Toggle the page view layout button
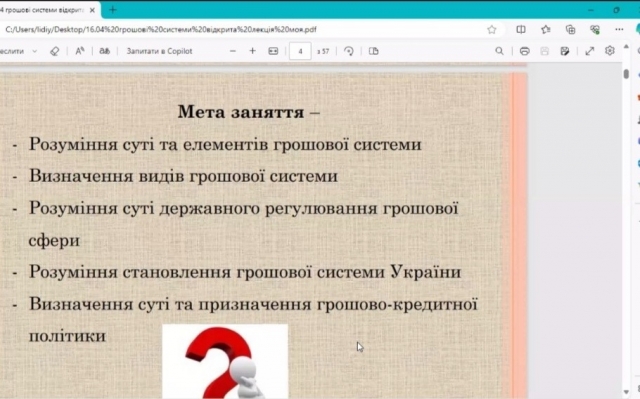 click(373, 51)
